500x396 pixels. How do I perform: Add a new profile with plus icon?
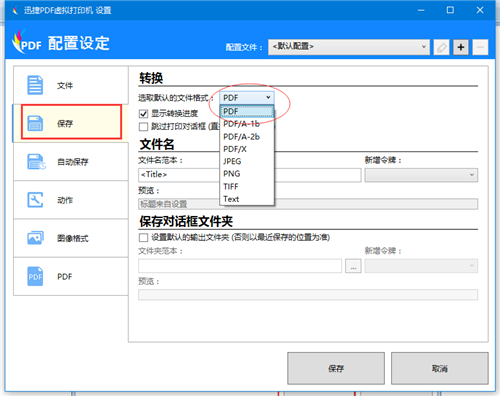pyautogui.click(x=461, y=47)
